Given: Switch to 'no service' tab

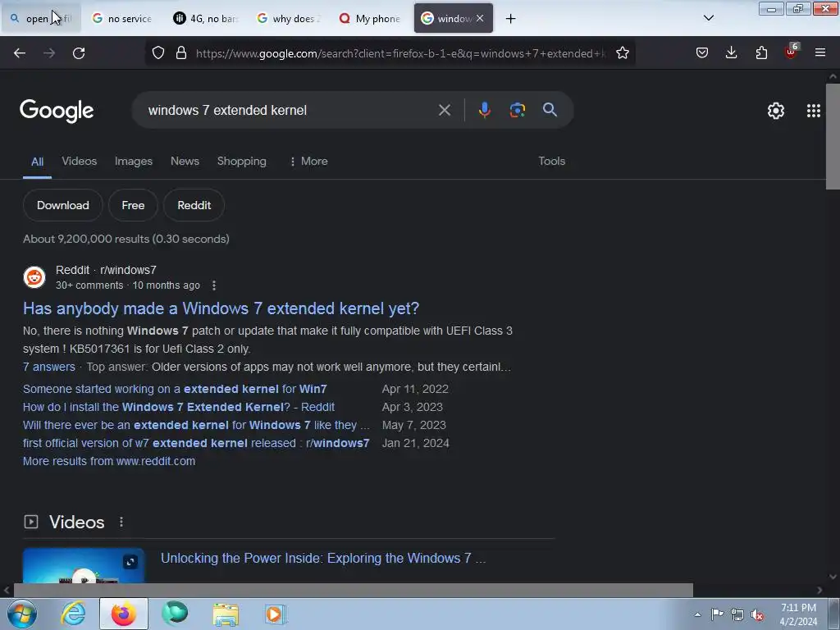Looking at the screenshot, I should [123, 19].
